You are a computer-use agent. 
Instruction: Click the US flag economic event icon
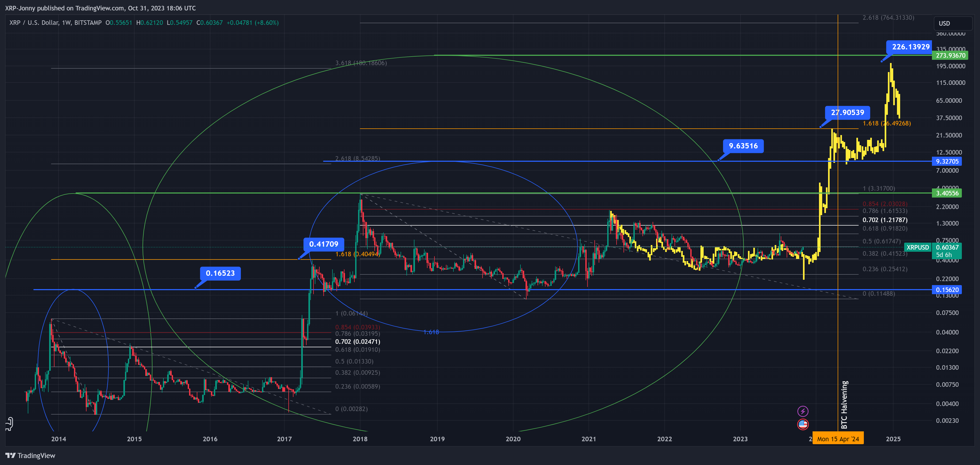pyautogui.click(x=803, y=424)
